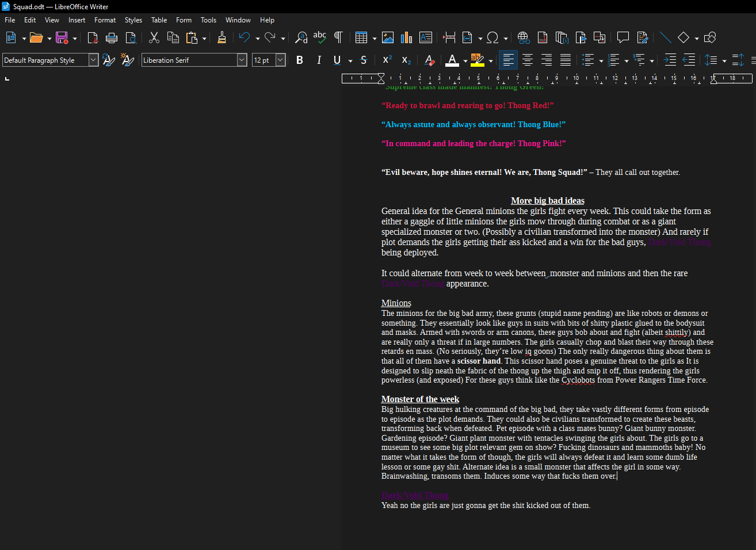Toggle Underline formatting
The width and height of the screenshot is (756, 550).
point(337,60)
